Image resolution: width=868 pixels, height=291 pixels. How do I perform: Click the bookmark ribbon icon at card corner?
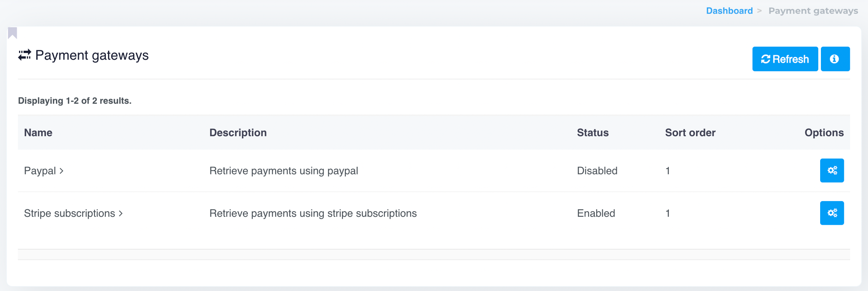click(x=12, y=33)
